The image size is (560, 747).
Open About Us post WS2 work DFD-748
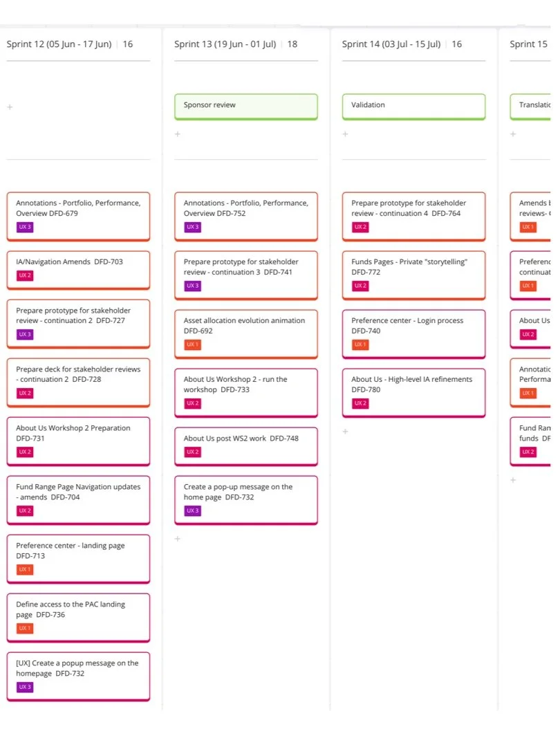245,446
